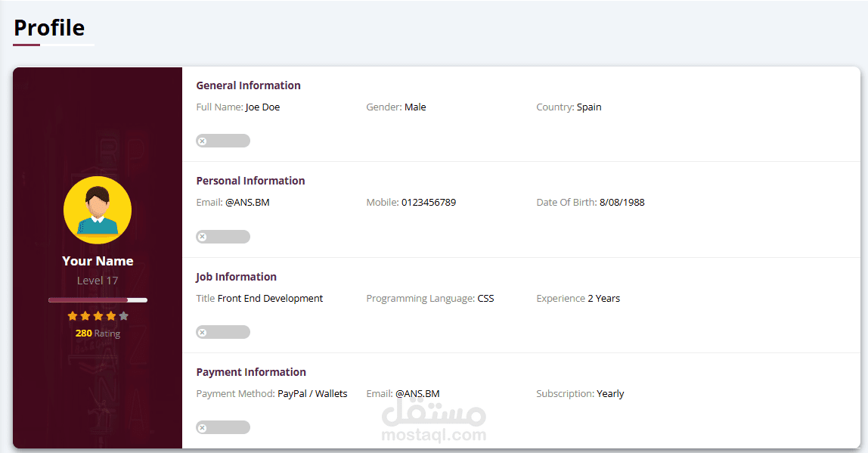Screen dimensions: 868x453
Task: Toggle the General Information switch
Action: coord(223,141)
